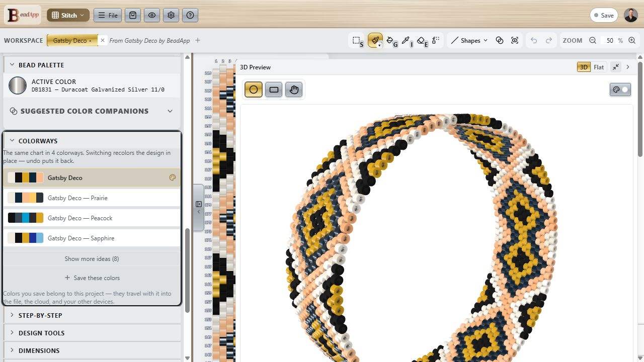Select the eyedropper color picker tool
644x362 pixels.
[407, 41]
